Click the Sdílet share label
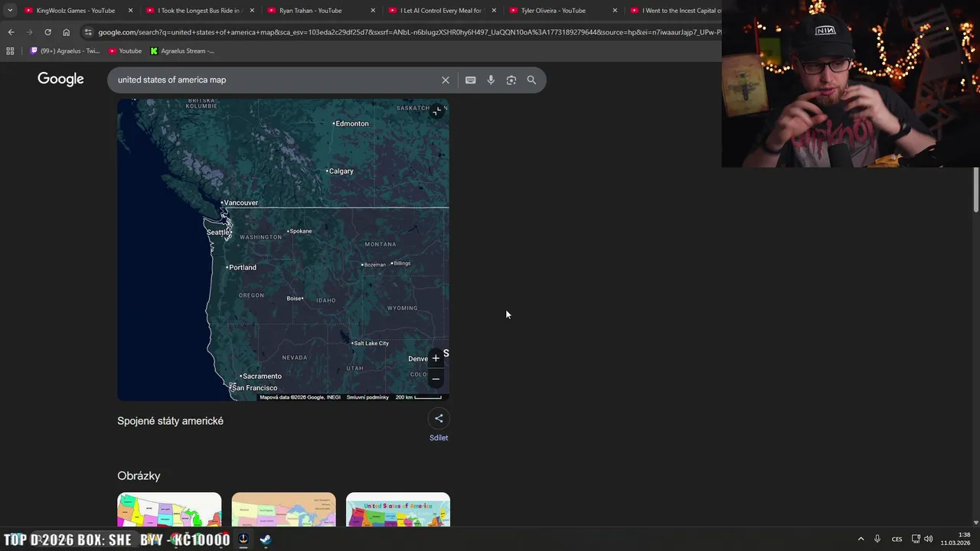The width and height of the screenshot is (980, 551). [439, 438]
